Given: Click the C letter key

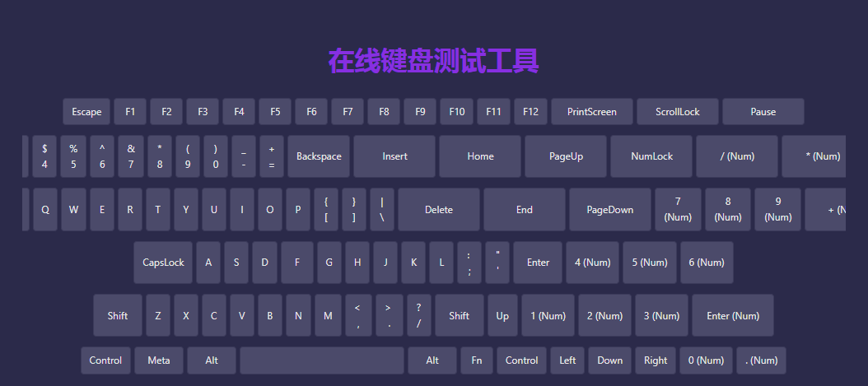Looking at the screenshot, I should [x=213, y=316].
